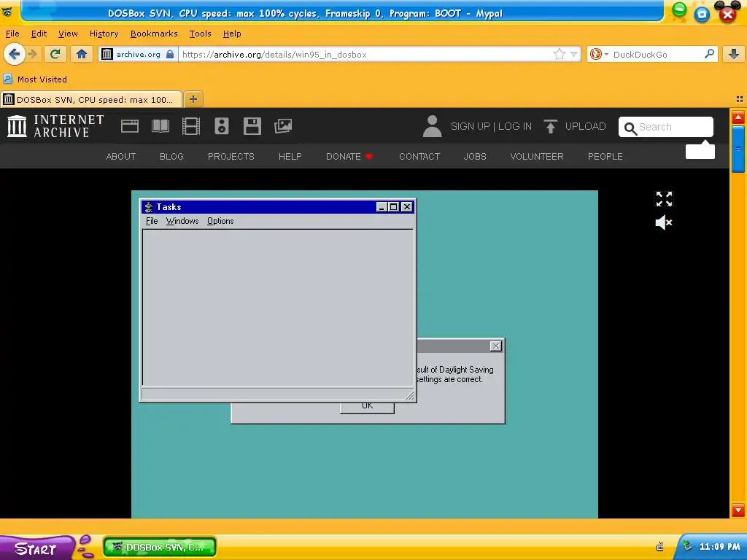This screenshot has height=560, width=747.
Task: Open the Images icon
Action: (283, 126)
